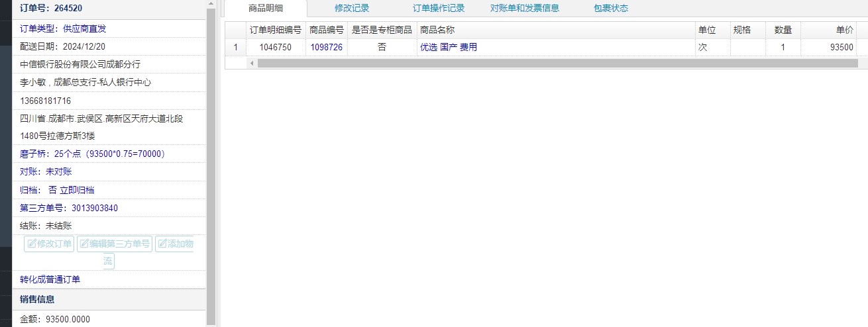Click the address line 1480号拉德方斯3楼
This screenshot has height=327, width=868.
click(x=58, y=135)
